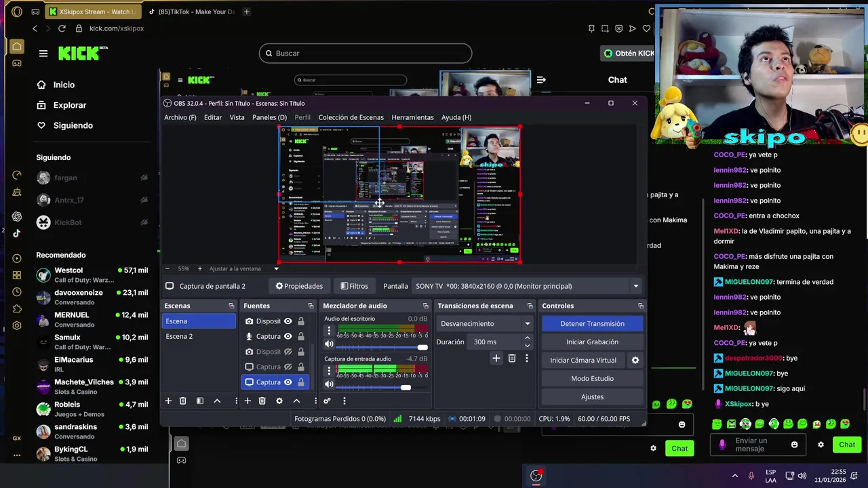Show the hidden second Disposit source
The height and width of the screenshot is (488, 868).
(x=288, y=352)
